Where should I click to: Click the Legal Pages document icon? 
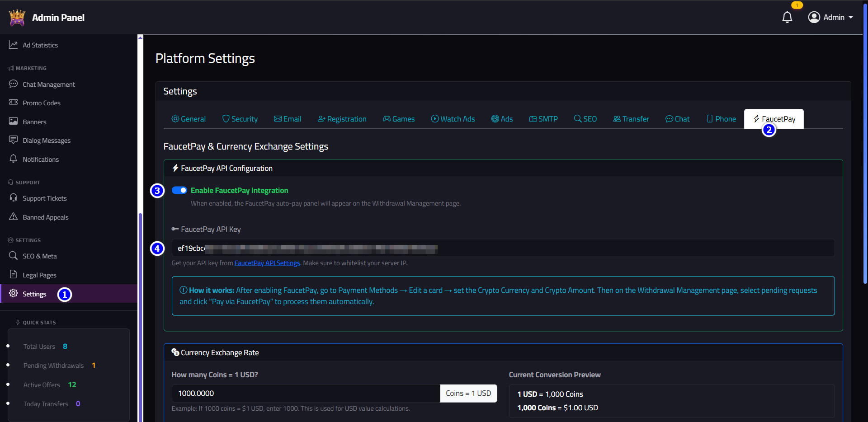(14, 275)
